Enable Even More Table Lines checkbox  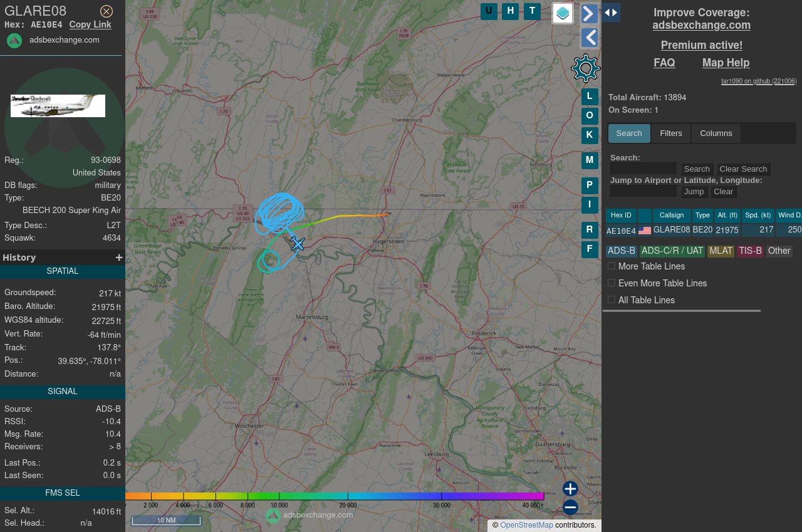[612, 283]
